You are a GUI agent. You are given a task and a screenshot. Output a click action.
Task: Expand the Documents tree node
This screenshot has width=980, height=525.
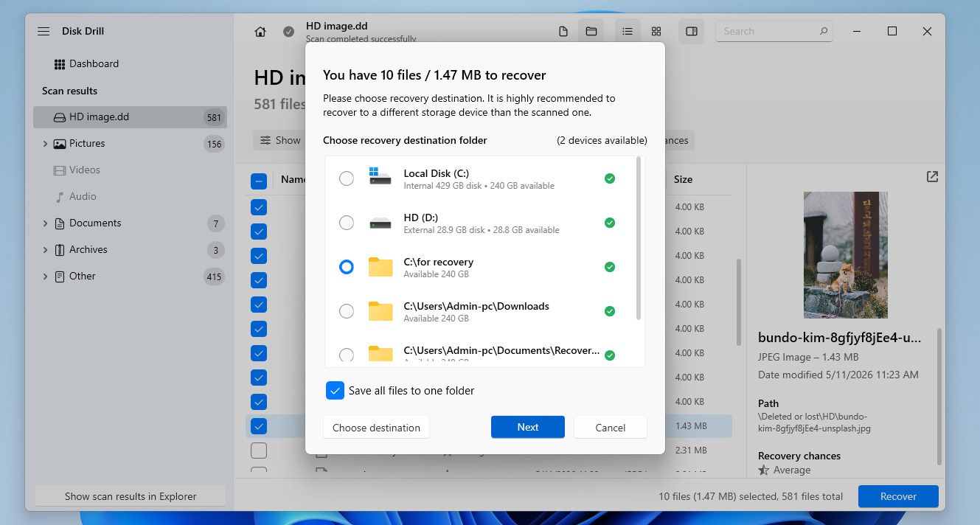[x=45, y=223]
